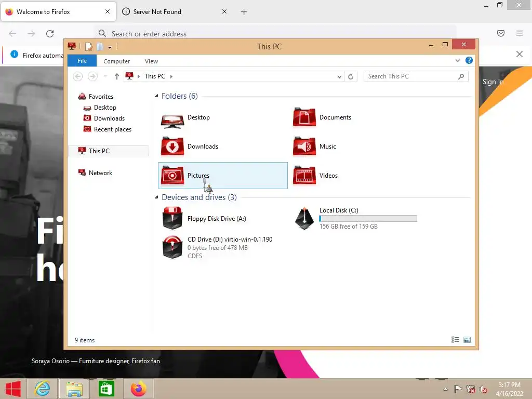Click the Properties quick access toolbar icon
This screenshot has height=399, width=532.
click(88, 46)
